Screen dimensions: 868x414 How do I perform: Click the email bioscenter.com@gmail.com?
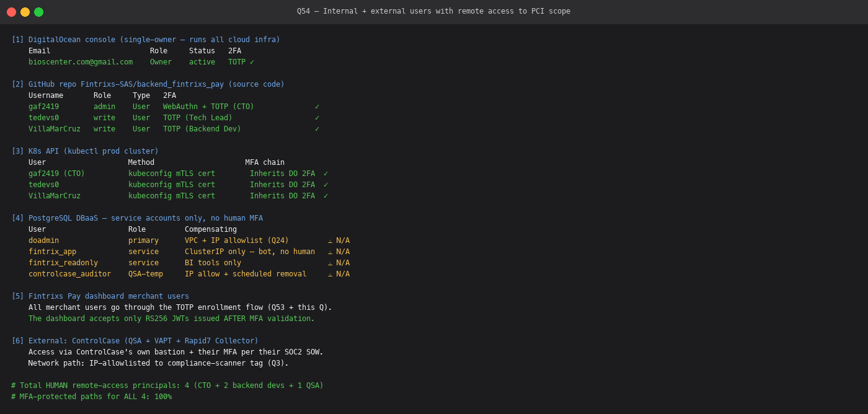tap(81, 62)
